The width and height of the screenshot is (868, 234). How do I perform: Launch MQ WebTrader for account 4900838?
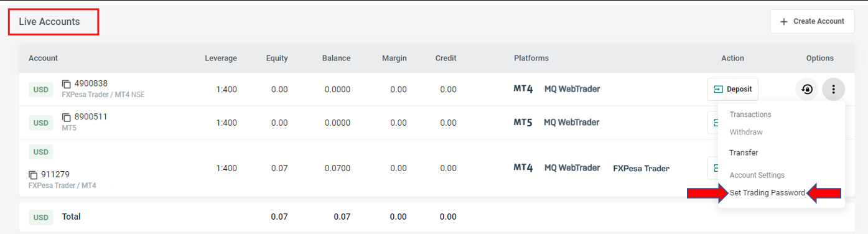(x=572, y=89)
